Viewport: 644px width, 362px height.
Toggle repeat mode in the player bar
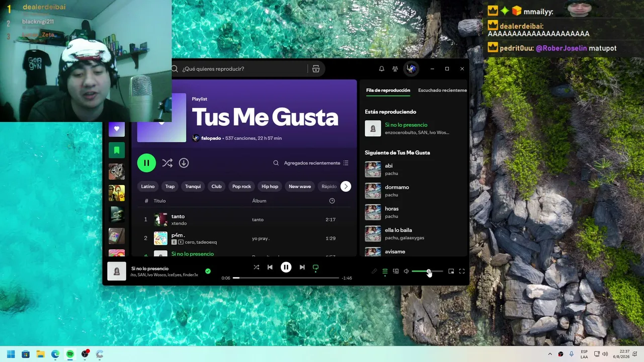pos(315,267)
